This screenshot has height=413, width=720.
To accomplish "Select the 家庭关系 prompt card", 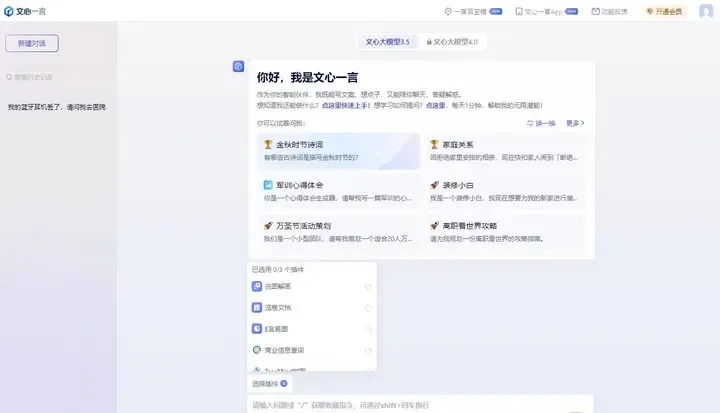I will (x=505, y=151).
